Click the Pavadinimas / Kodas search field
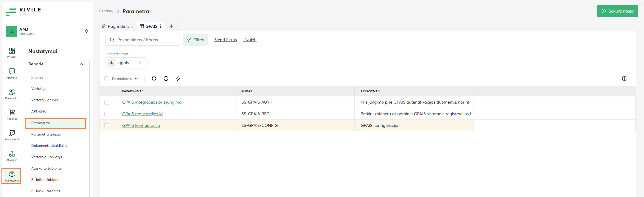 (146, 40)
